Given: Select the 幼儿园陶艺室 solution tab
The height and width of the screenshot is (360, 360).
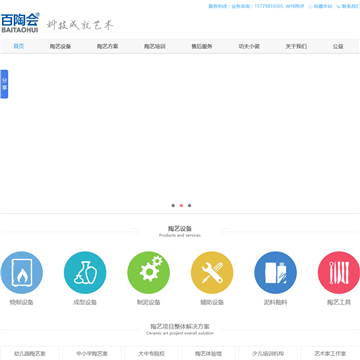Looking at the screenshot, I should tap(30, 353).
